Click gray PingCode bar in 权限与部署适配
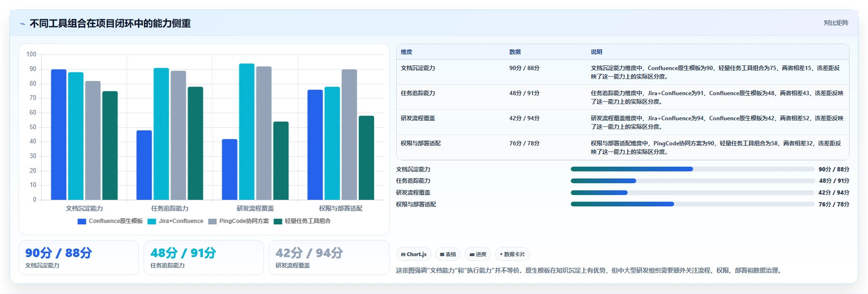Image resolution: width=868 pixels, height=294 pixels. (349, 134)
